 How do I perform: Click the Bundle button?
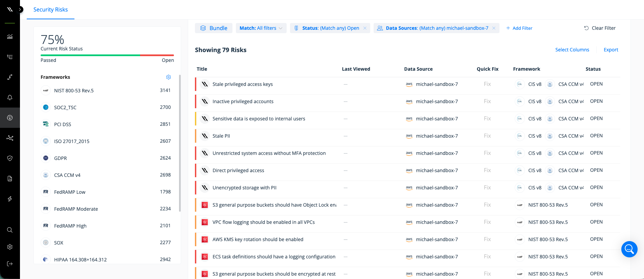point(214,28)
